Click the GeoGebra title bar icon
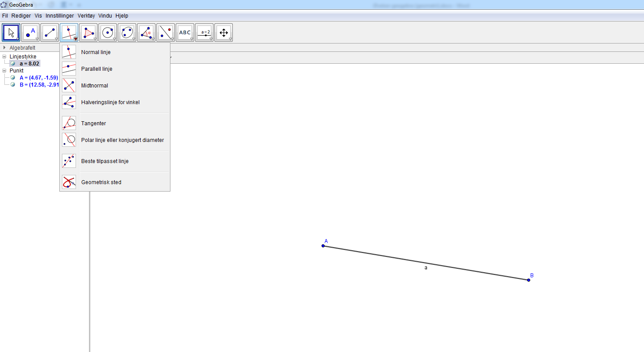 [x=4, y=5]
